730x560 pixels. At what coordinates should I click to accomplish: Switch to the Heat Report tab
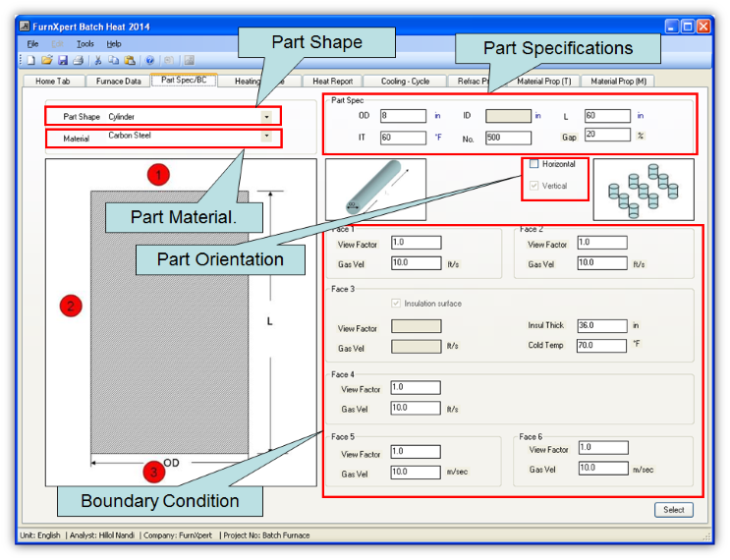(332, 81)
